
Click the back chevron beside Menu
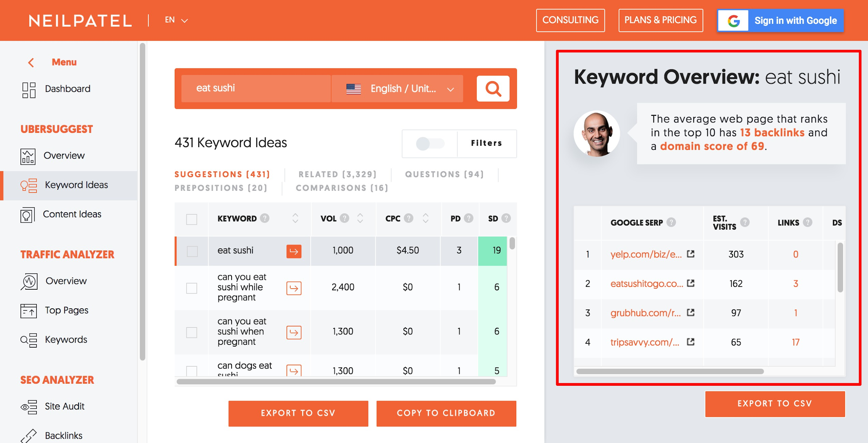point(31,62)
